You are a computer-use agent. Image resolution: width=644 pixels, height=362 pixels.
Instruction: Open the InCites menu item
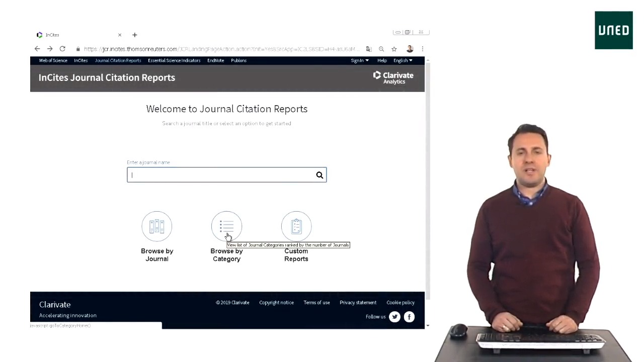(x=80, y=60)
